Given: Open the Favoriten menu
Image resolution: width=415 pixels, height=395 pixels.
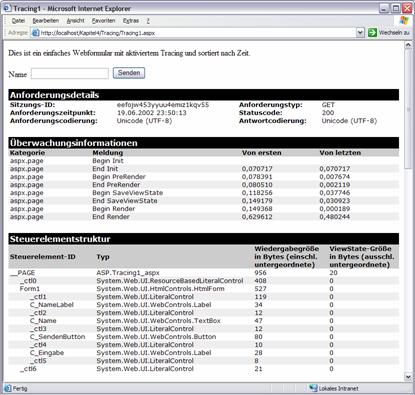Looking at the screenshot, I should 103,21.
